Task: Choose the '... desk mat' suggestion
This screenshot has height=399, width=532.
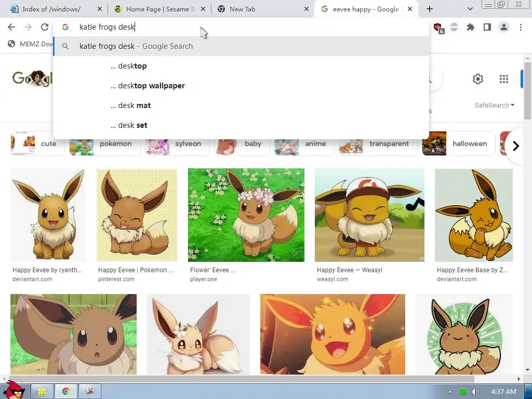Action: [241, 105]
